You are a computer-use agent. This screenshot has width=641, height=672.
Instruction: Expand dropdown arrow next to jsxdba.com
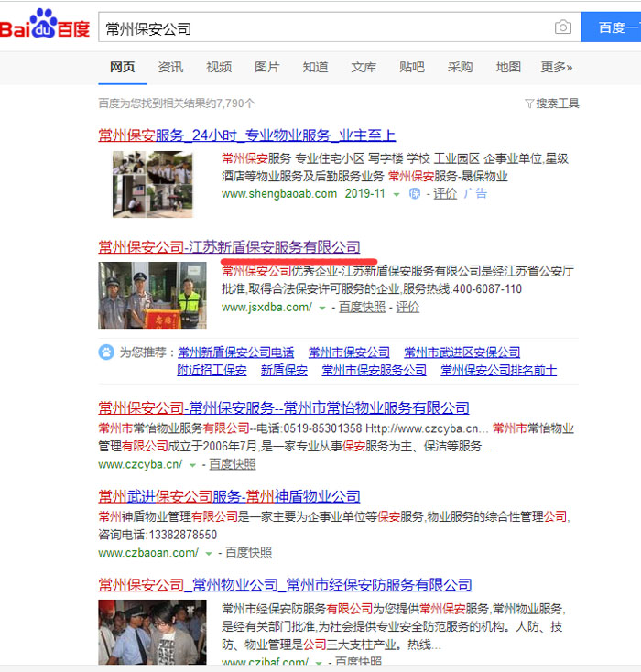click(322, 309)
